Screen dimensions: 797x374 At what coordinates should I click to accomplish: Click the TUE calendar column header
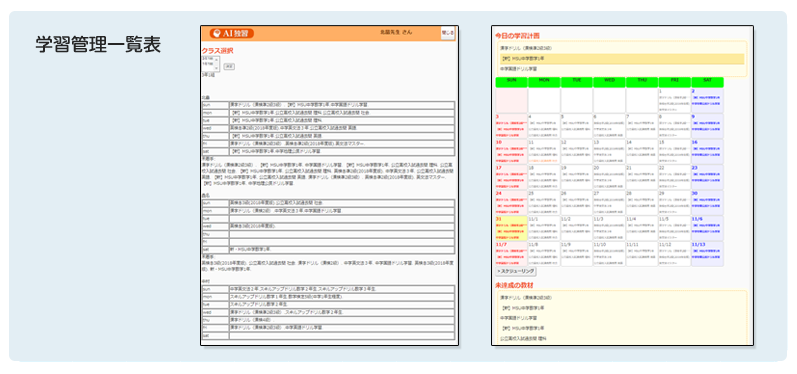click(x=576, y=82)
